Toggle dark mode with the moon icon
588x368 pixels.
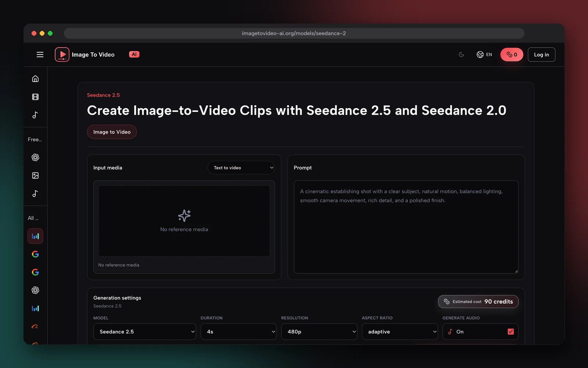(x=461, y=54)
